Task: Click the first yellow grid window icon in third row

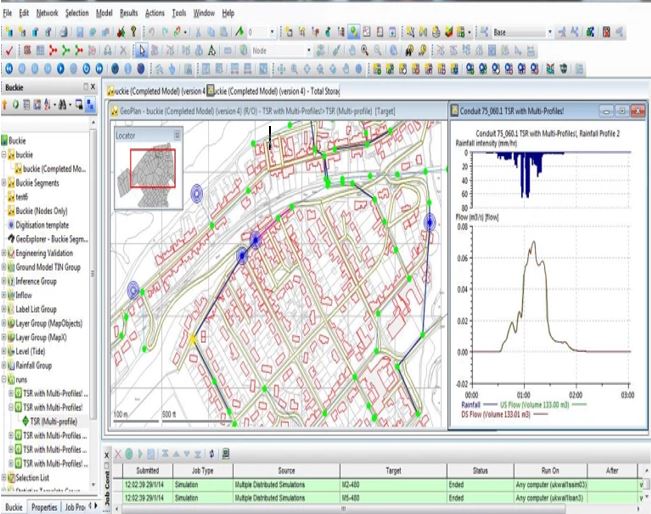Action: click(377, 69)
